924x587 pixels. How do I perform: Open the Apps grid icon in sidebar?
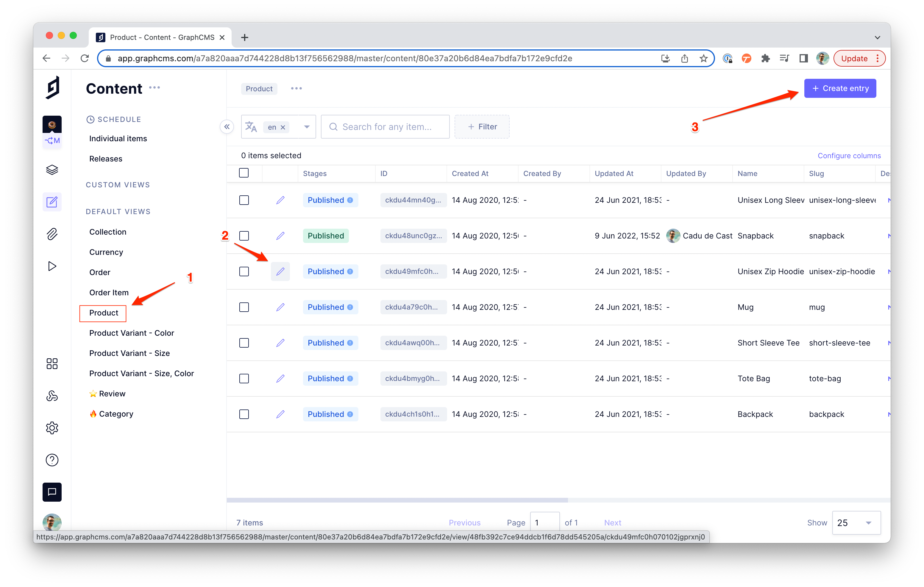(x=52, y=363)
